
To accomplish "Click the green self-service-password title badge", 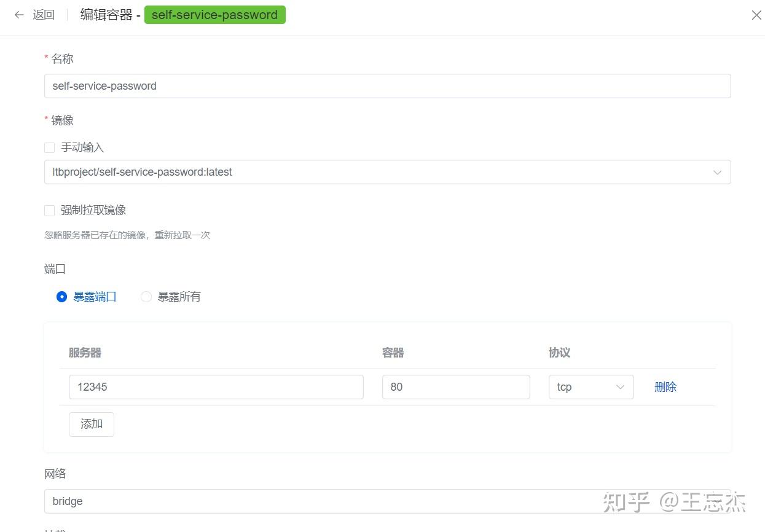I will coord(214,15).
